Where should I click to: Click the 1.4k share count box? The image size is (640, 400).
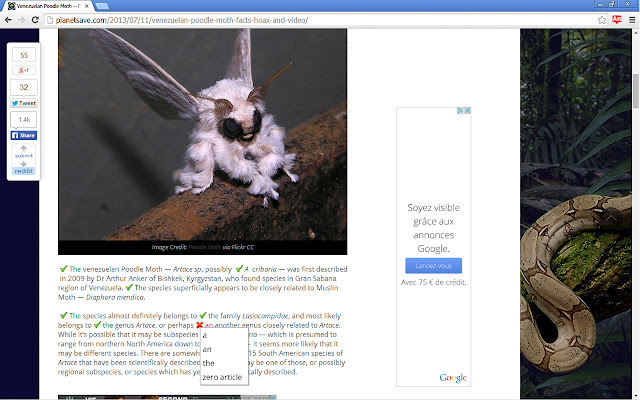(24, 120)
